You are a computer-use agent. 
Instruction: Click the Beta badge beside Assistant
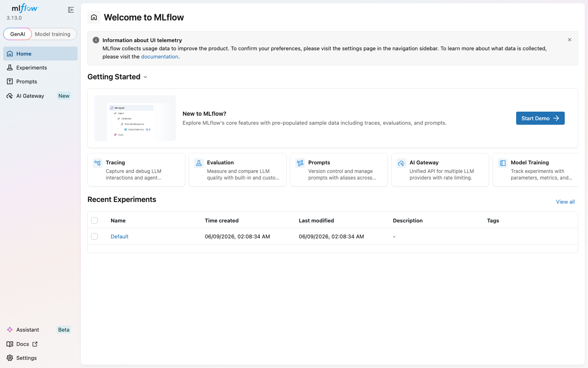pyautogui.click(x=64, y=330)
